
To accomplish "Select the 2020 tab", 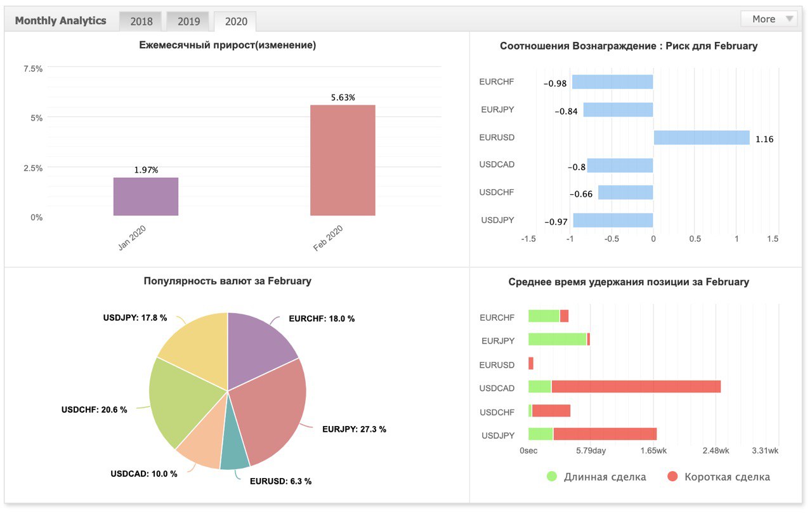I will [235, 21].
